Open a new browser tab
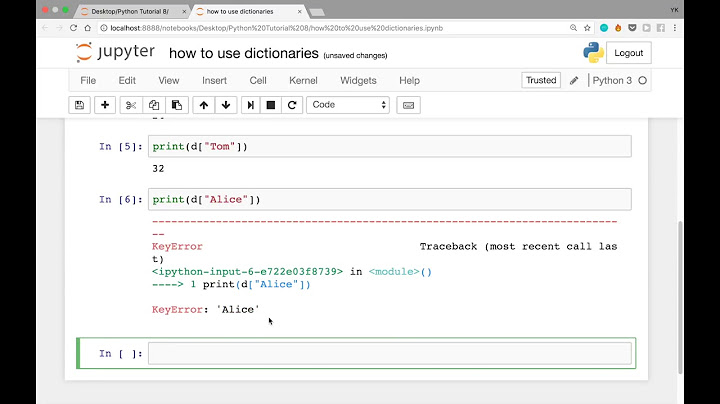Image resolution: width=720 pixels, height=404 pixels. click(317, 12)
